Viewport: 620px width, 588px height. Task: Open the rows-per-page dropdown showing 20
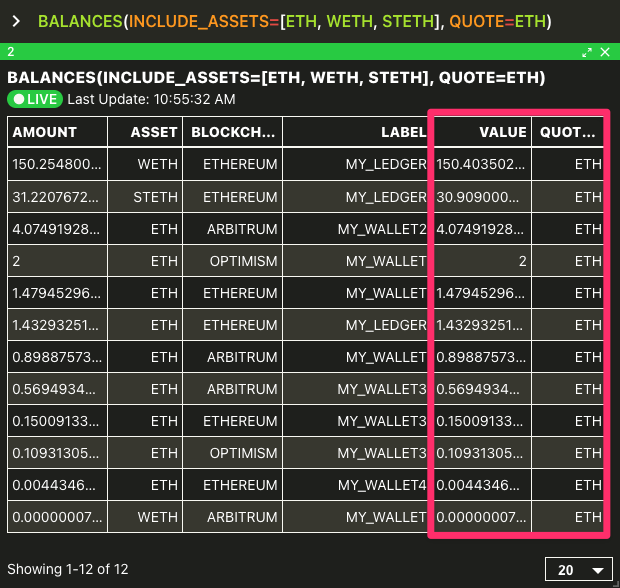(579, 569)
